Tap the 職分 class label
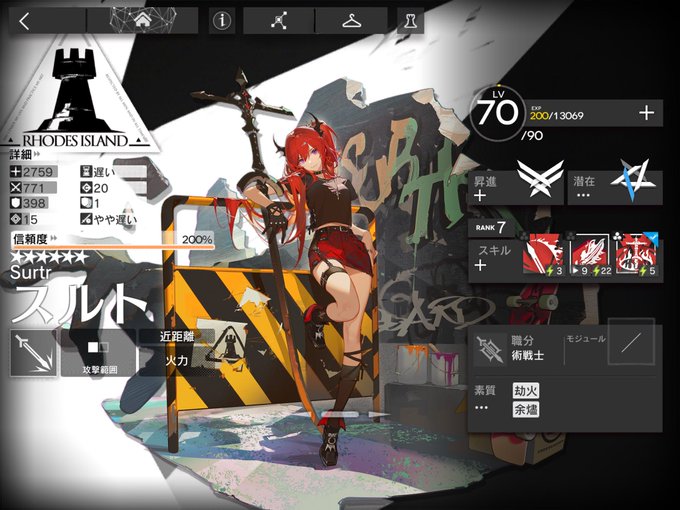The width and height of the screenshot is (680, 510). click(522, 341)
